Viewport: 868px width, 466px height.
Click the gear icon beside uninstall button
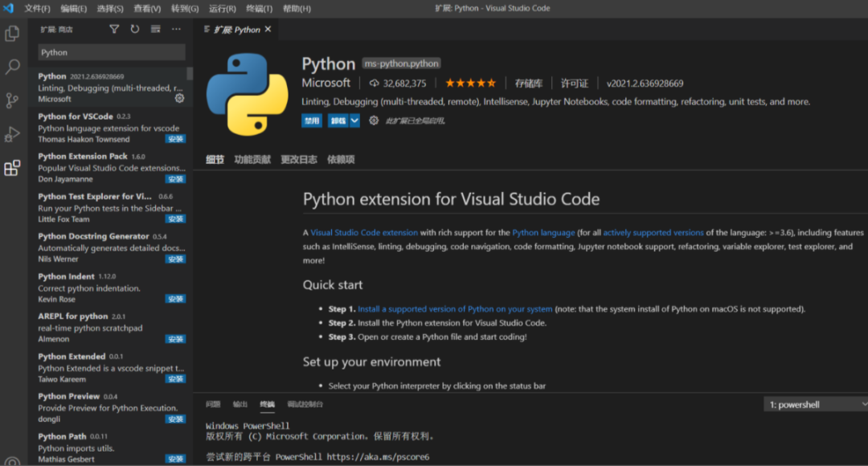click(x=374, y=120)
